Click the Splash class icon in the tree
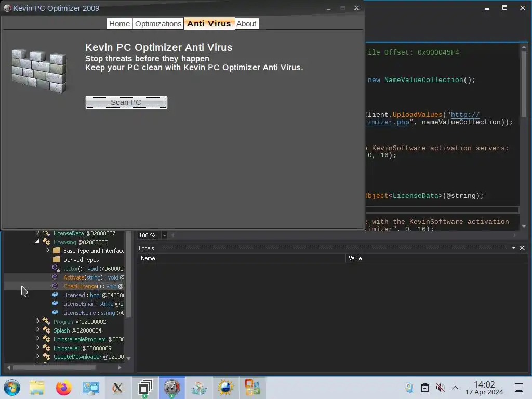Image resolution: width=532 pixels, height=399 pixels. tap(46, 330)
